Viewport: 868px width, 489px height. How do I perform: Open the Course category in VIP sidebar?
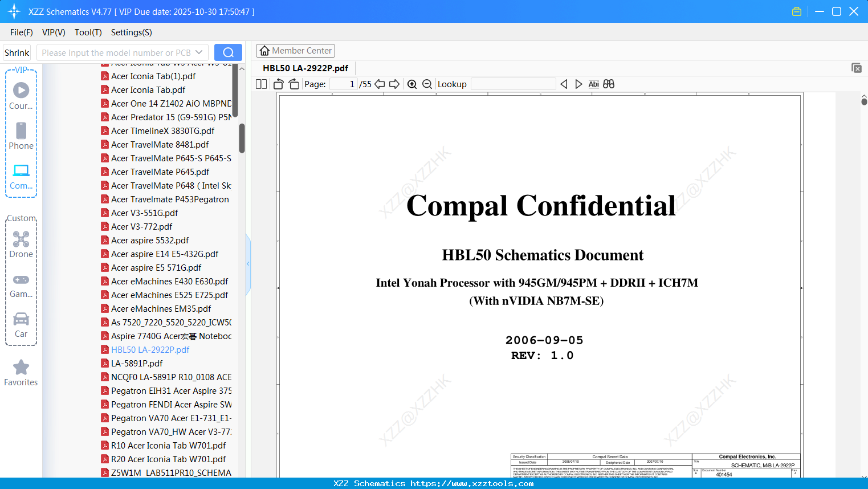tap(21, 96)
